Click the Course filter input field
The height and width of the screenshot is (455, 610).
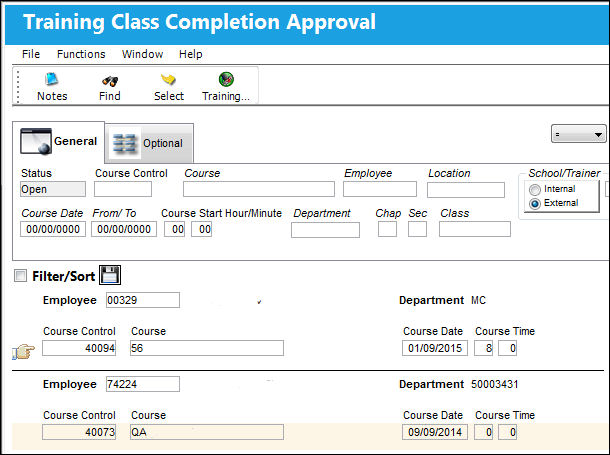pos(259,189)
